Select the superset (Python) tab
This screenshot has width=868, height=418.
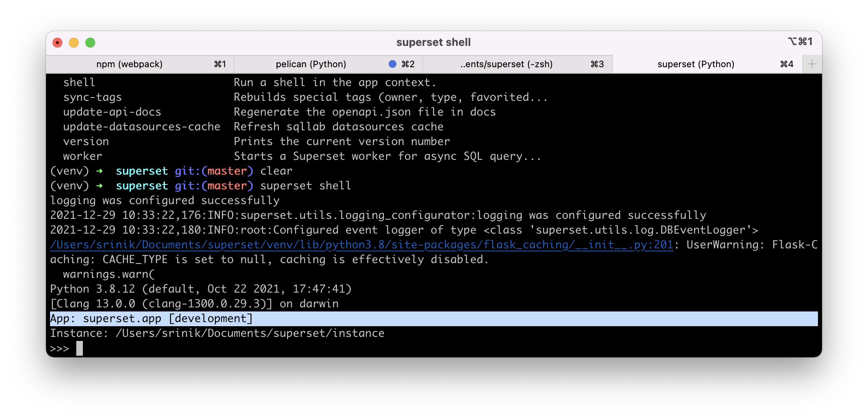[x=707, y=64]
